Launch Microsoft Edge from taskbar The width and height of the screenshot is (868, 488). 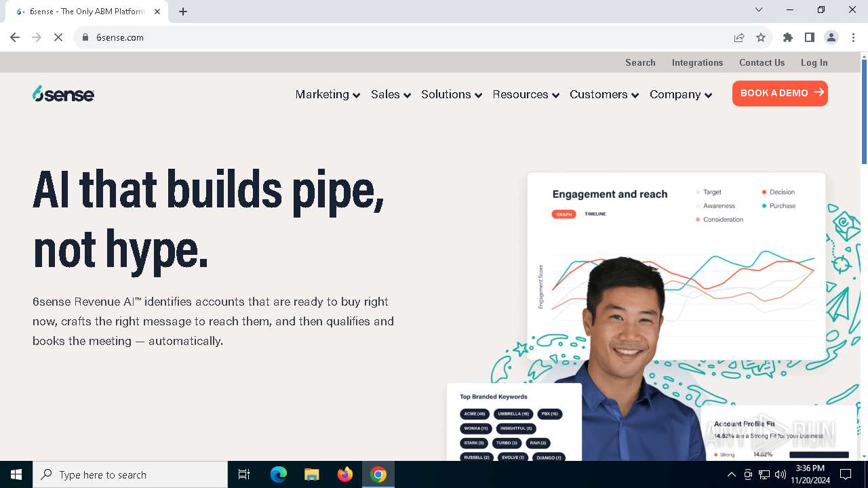(x=279, y=474)
